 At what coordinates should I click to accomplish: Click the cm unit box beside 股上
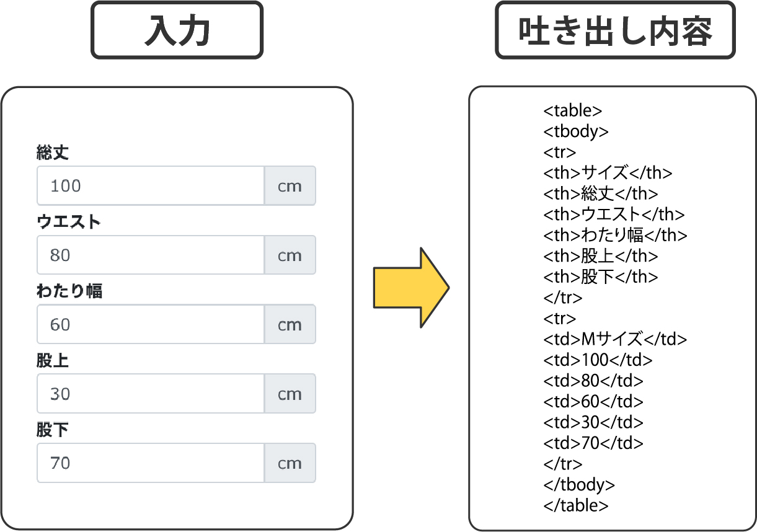point(290,394)
